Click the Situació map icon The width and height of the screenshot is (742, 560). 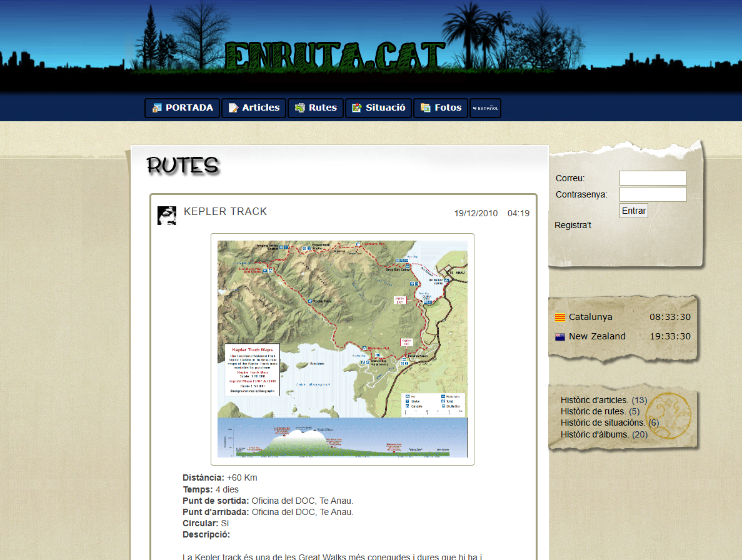tap(357, 108)
